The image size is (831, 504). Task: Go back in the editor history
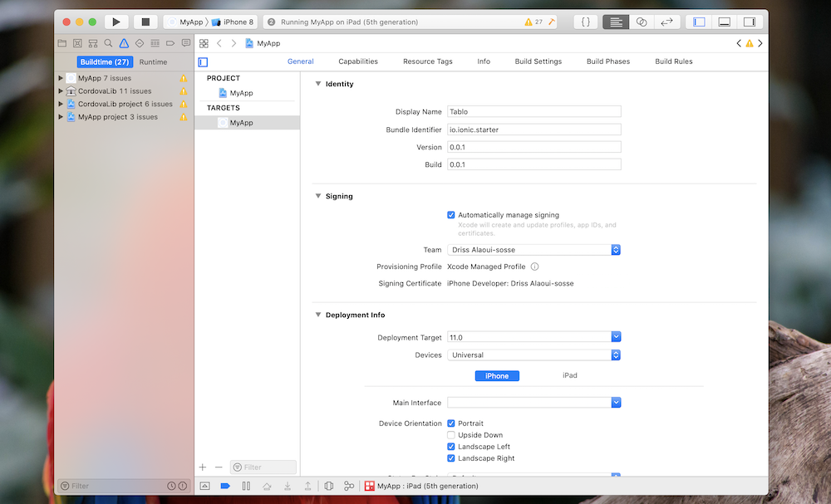(219, 43)
